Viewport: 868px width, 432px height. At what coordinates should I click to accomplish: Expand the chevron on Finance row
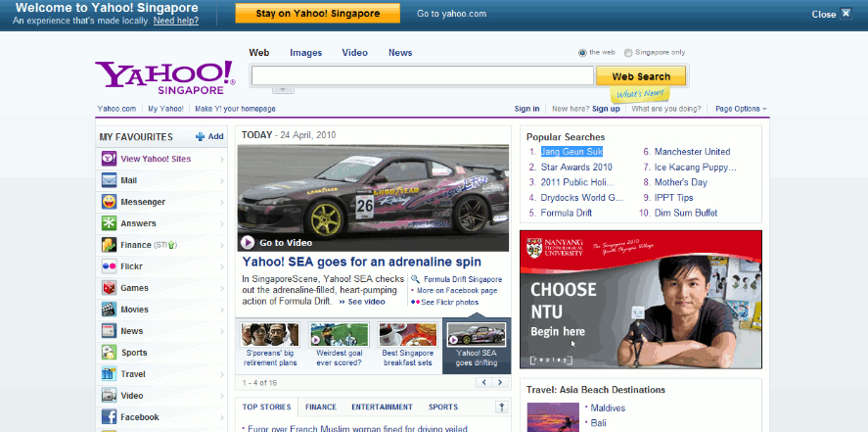coord(222,245)
